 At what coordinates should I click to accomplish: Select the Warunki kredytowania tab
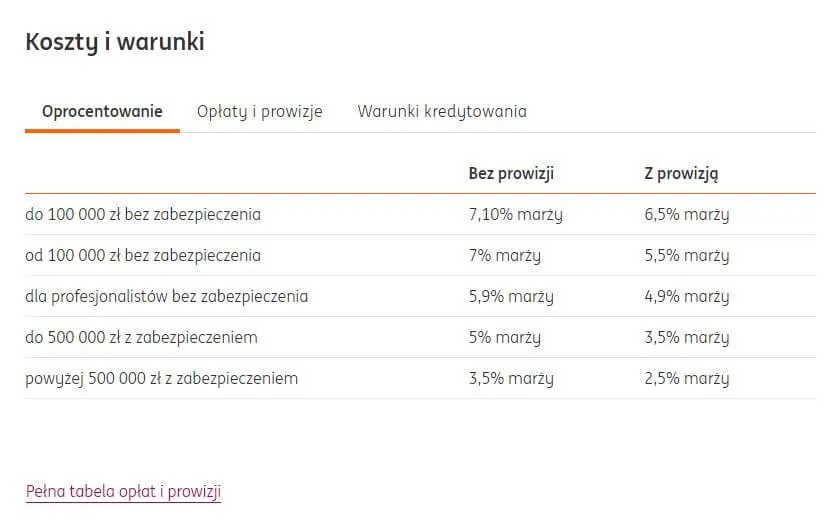pyautogui.click(x=441, y=111)
